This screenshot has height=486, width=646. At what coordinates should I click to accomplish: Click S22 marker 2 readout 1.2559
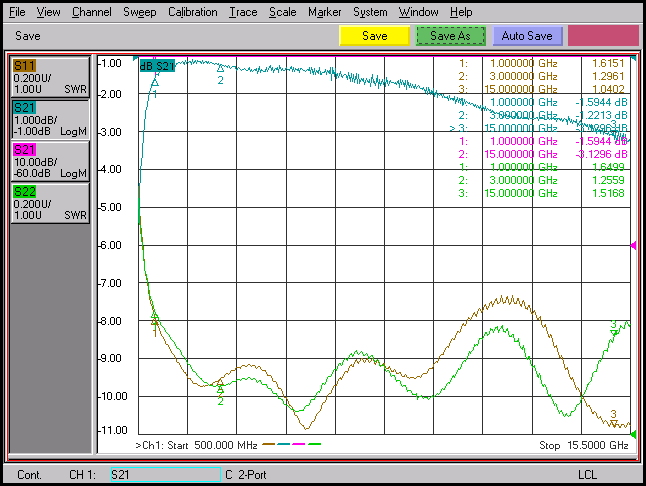tap(608, 180)
